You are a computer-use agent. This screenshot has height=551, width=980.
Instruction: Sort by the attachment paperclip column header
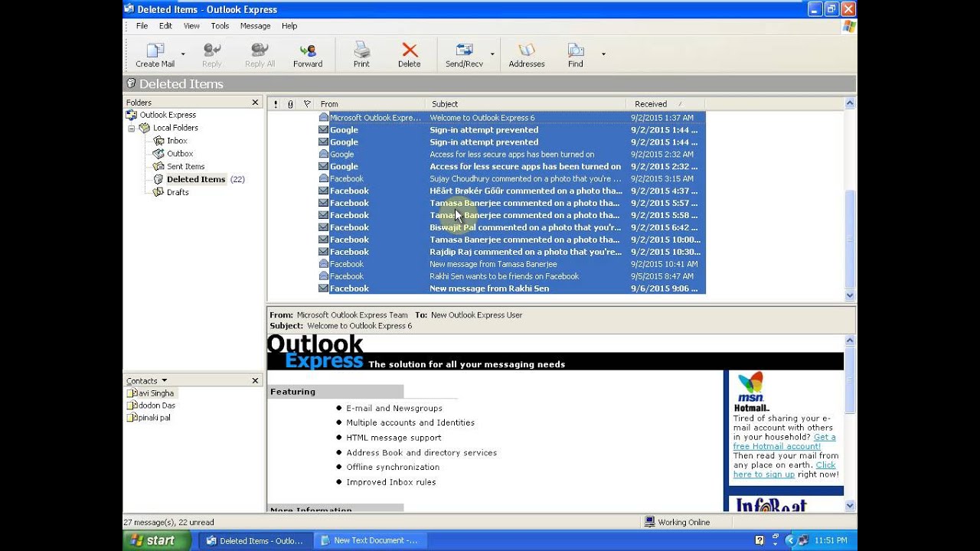click(x=291, y=104)
